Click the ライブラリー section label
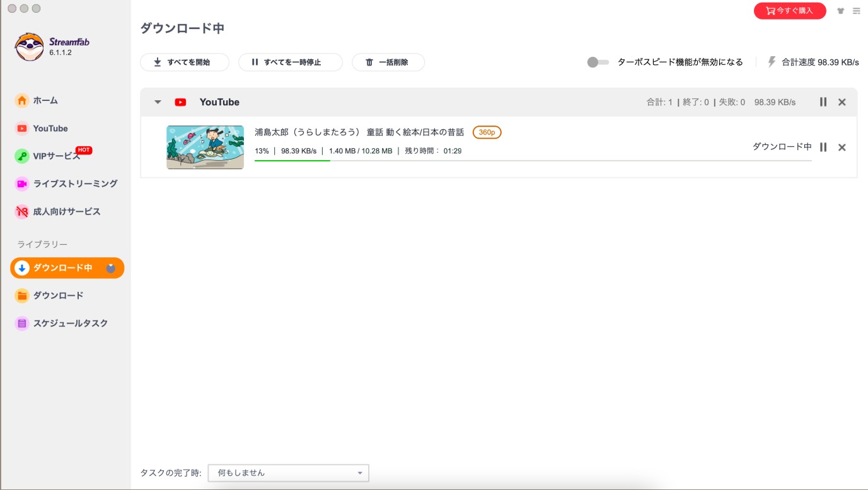The image size is (868, 490). [42, 244]
